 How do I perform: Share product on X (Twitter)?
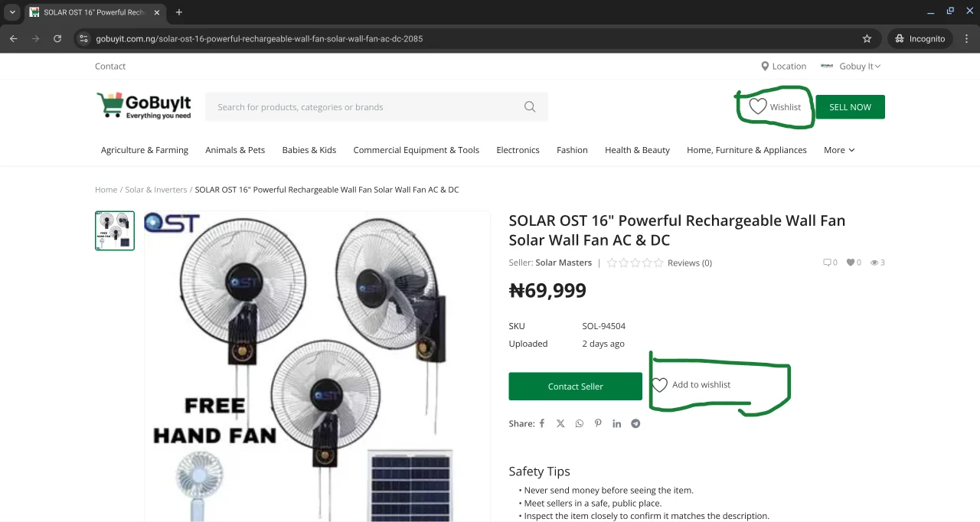[x=560, y=423]
